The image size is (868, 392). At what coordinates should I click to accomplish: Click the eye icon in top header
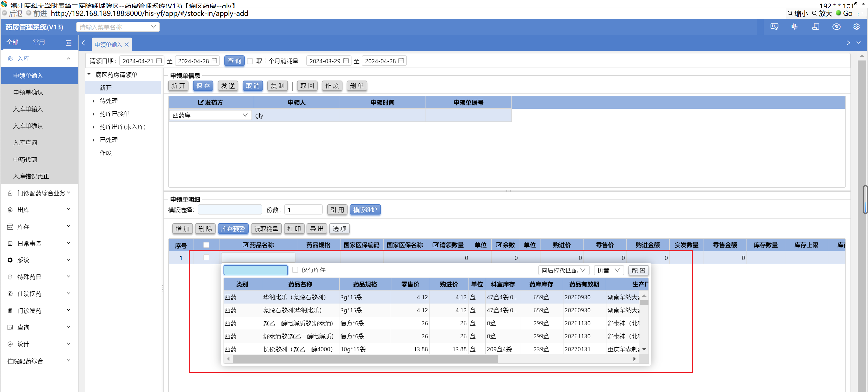coord(836,27)
